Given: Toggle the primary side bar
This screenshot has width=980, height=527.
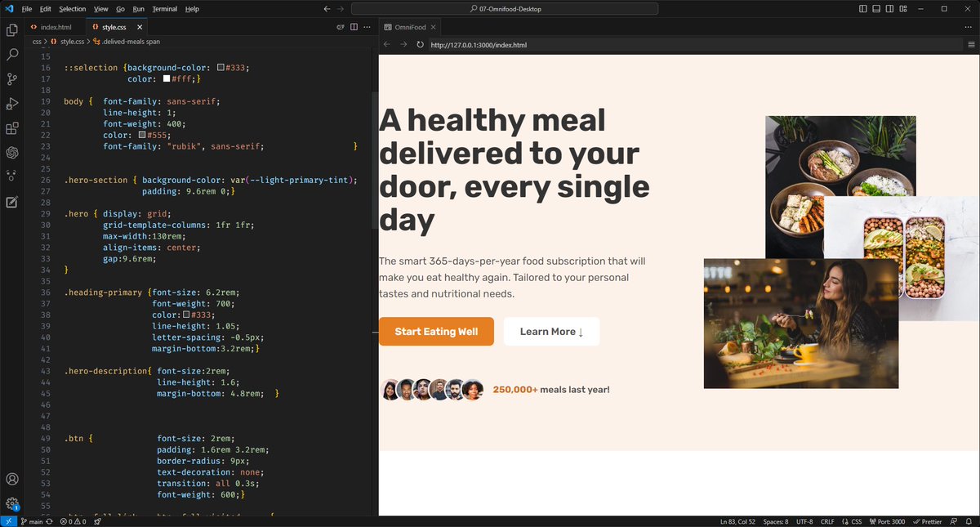Looking at the screenshot, I should pyautogui.click(x=863, y=9).
